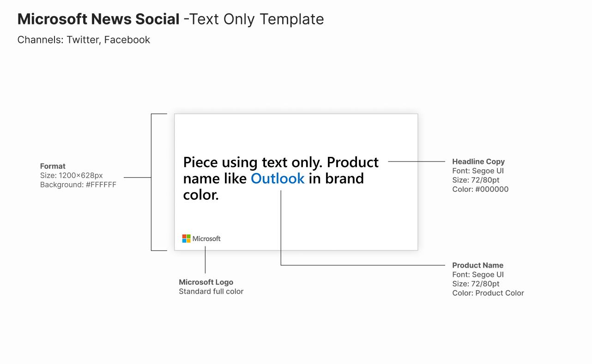Click the "Color: #000000" spec line
592x364 pixels.
[480, 189]
